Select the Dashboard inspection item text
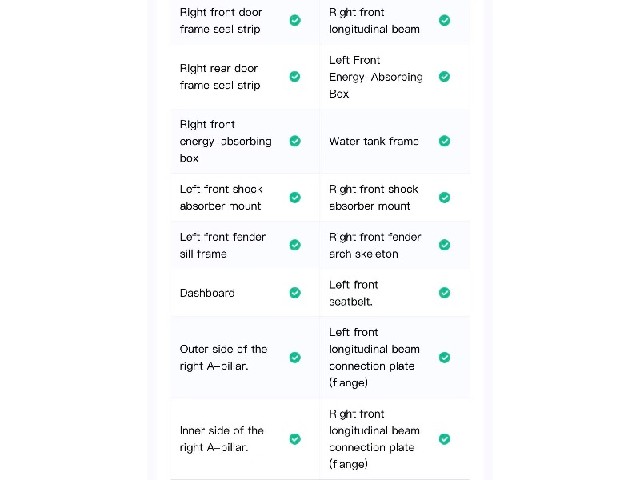The image size is (640, 480). point(207,293)
